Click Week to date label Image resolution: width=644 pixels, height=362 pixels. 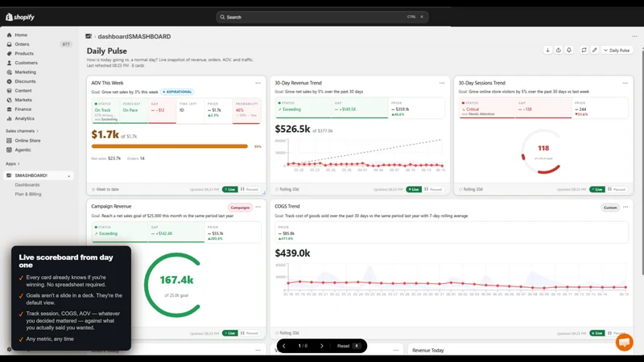point(108,190)
